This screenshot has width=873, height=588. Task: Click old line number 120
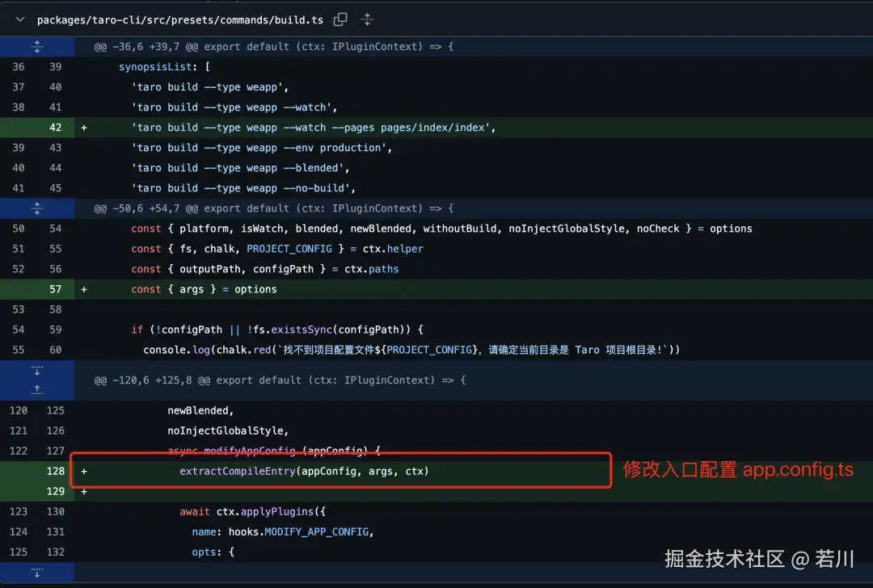pyautogui.click(x=19, y=410)
